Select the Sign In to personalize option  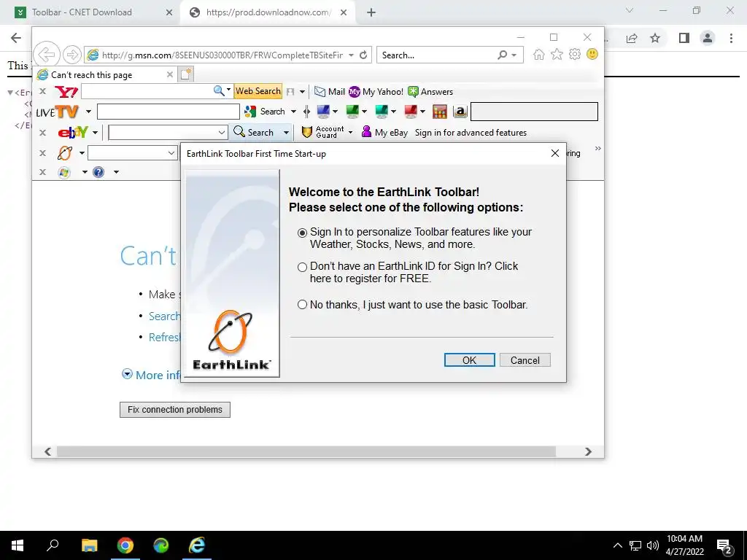(302, 233)
